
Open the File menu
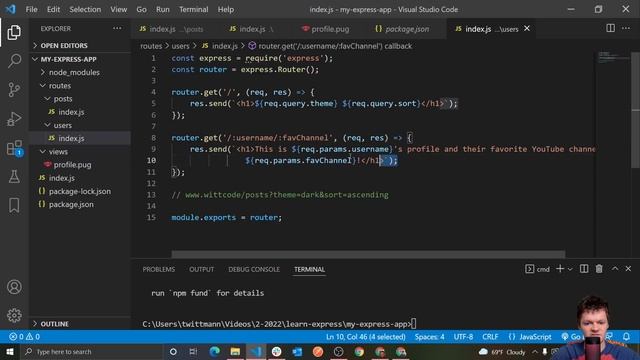pos(31,9)
